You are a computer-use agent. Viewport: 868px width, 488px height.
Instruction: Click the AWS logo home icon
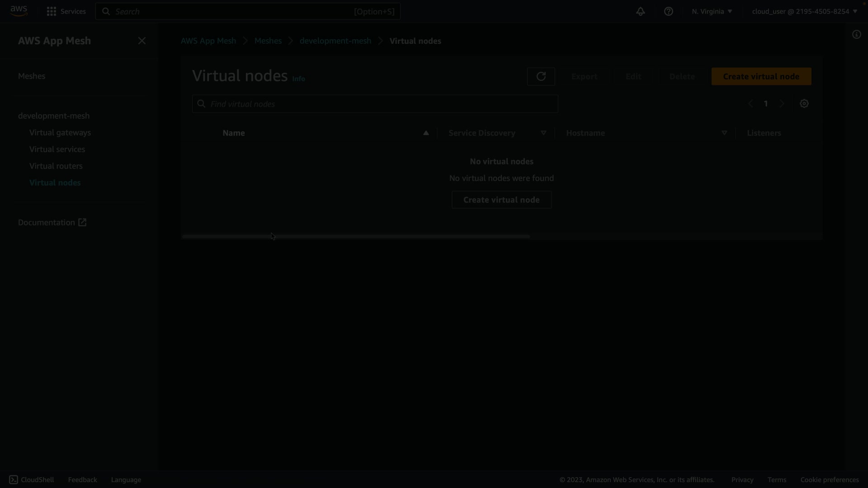(x=19, y=11)
